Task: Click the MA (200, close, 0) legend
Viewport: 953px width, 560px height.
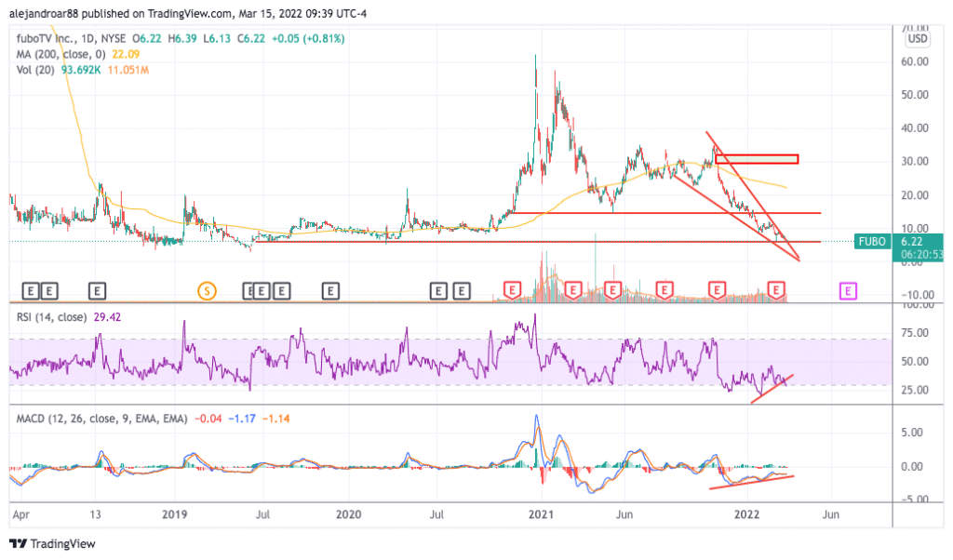Action: click(x=60, y=54)
